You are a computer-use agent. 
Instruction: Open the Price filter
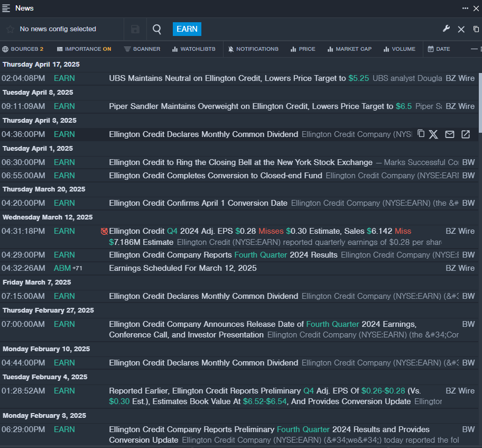tap(303, 49)
